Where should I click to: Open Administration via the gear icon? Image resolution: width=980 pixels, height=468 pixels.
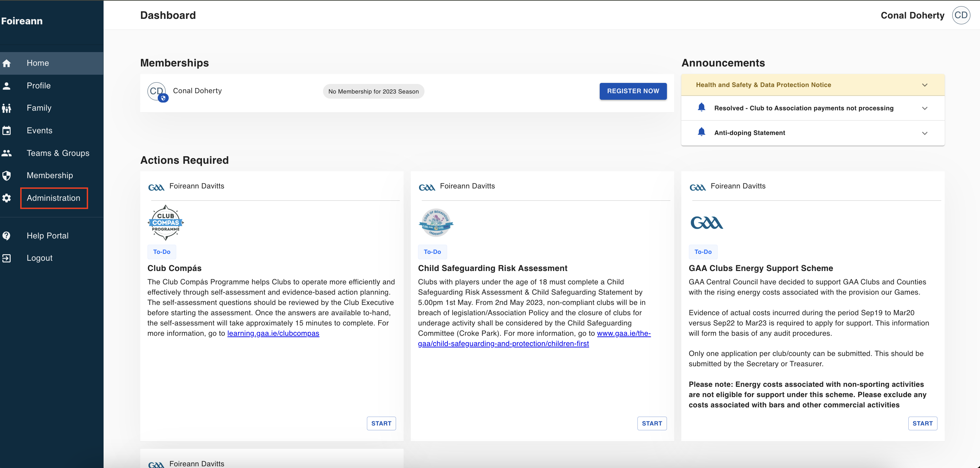[x=7, y=198]
